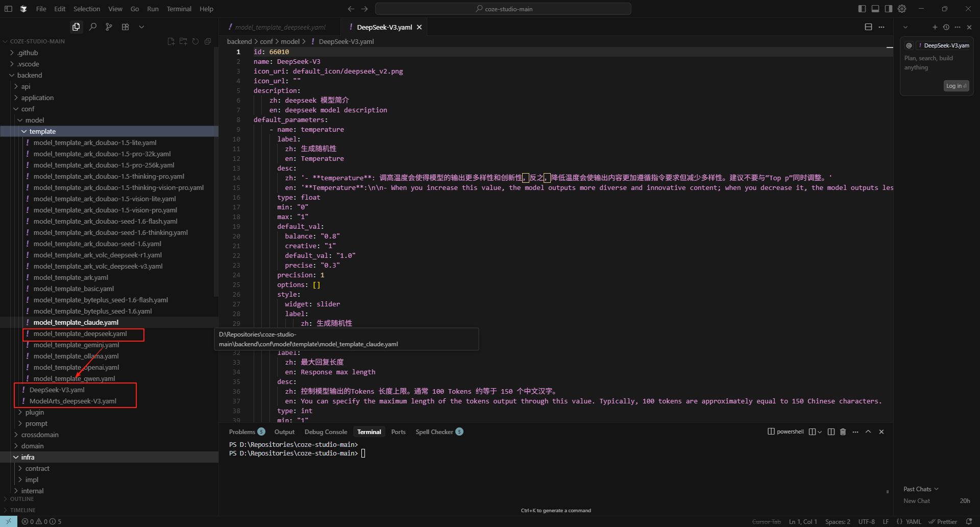Switch to Problems panel tab

click(247, 432)
